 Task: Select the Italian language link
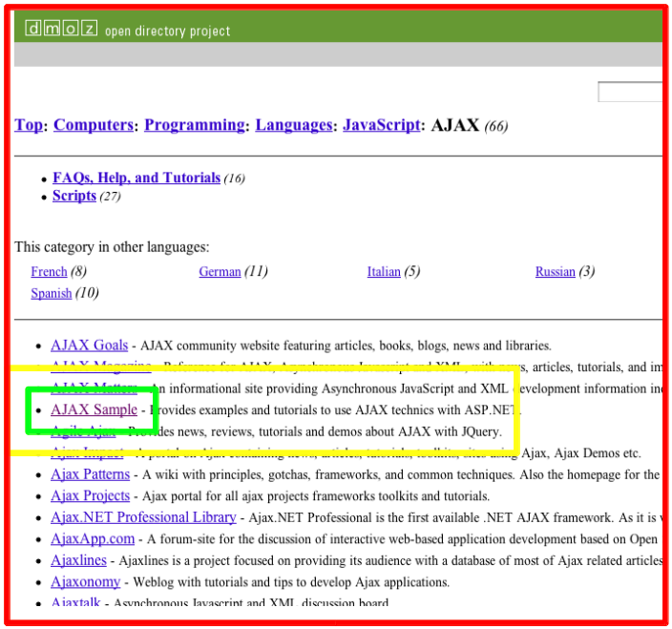coord(384,272)
